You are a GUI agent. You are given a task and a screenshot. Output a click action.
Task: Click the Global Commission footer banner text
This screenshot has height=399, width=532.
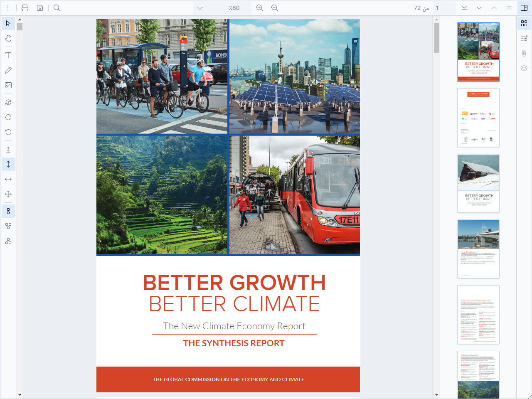click(228, 379)
